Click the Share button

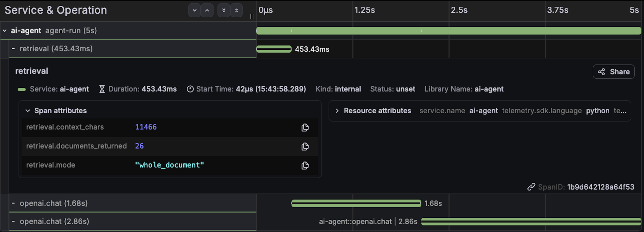pyautogui.click(x=614, y=72)
